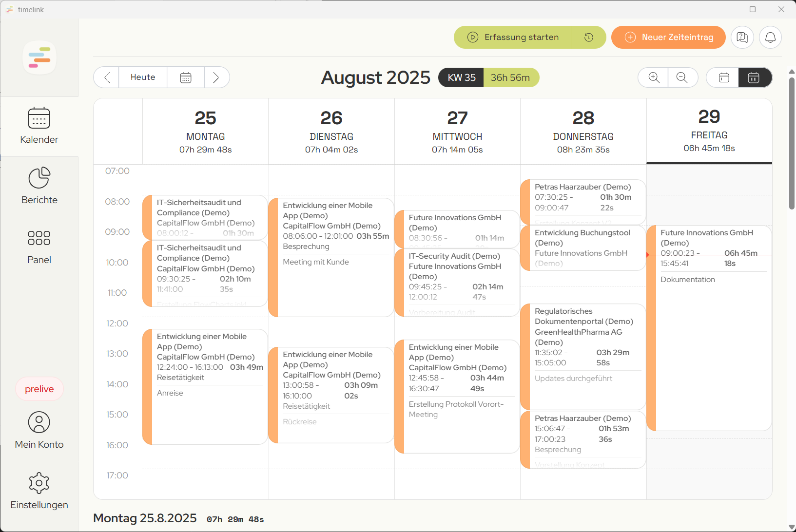Screen dimensions: 796x532
Task: Create a Neuer Zeiteintrag
Action: pyautogui.click(x=668, y=37)
